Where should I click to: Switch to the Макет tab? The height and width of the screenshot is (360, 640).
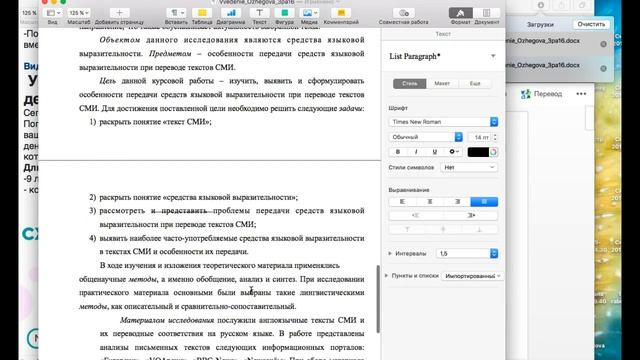[x=442, y=83]
